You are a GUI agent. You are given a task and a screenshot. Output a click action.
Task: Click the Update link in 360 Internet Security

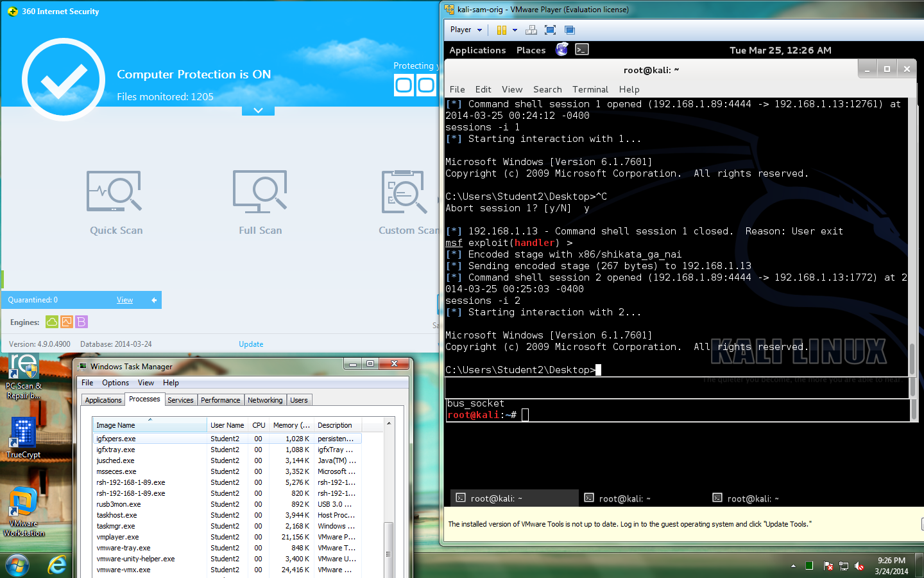click(251, 344)
